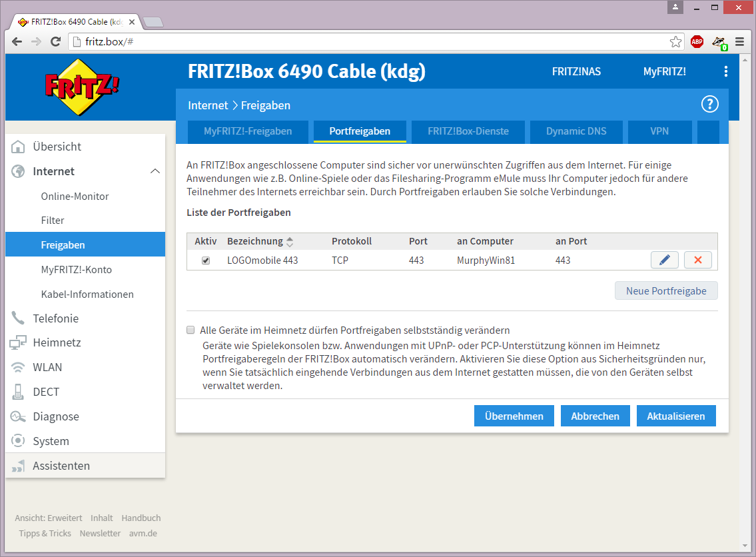This screenshot has height=557, width=756.
Task: Click the Ansicht: Erweitert footer link
Action: click(48, 518)
